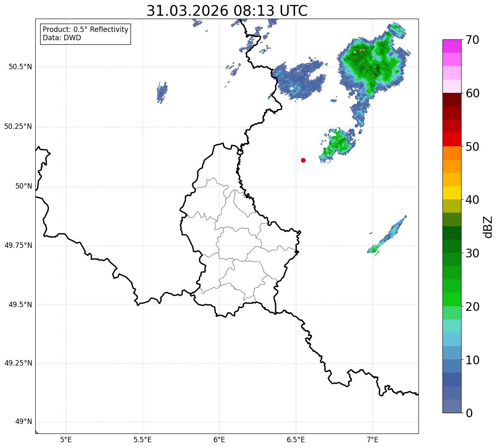Click the 5.5°E longitude label
The height and width of the screenshot is (448, 498).
click(143, 440)
